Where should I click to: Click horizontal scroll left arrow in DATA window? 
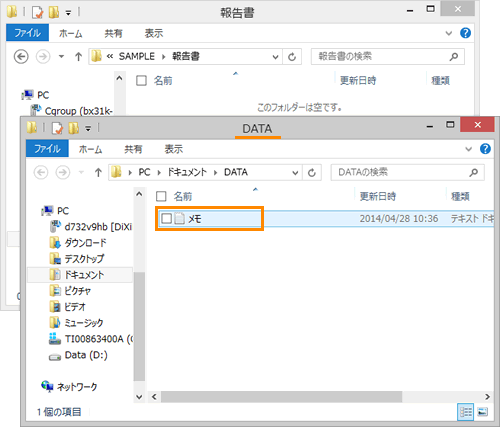(x=154, y=397)
